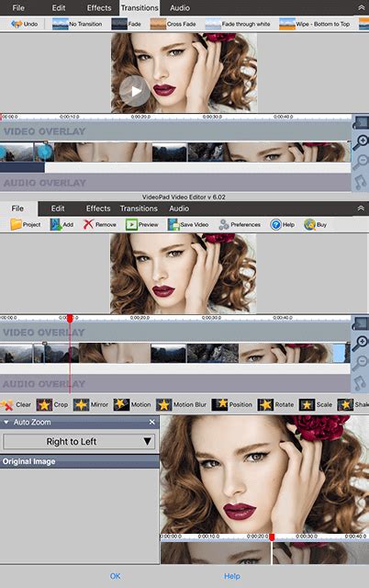Image resolution: width=369 pixels, height=588 pixels.
Task: Choose the Cross Fade transition
Action: 173,24
